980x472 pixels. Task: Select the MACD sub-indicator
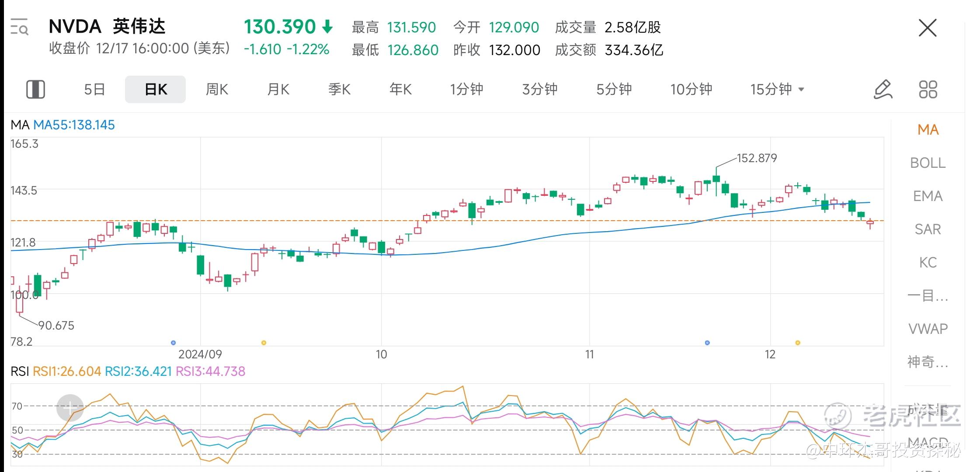(928, 442)
